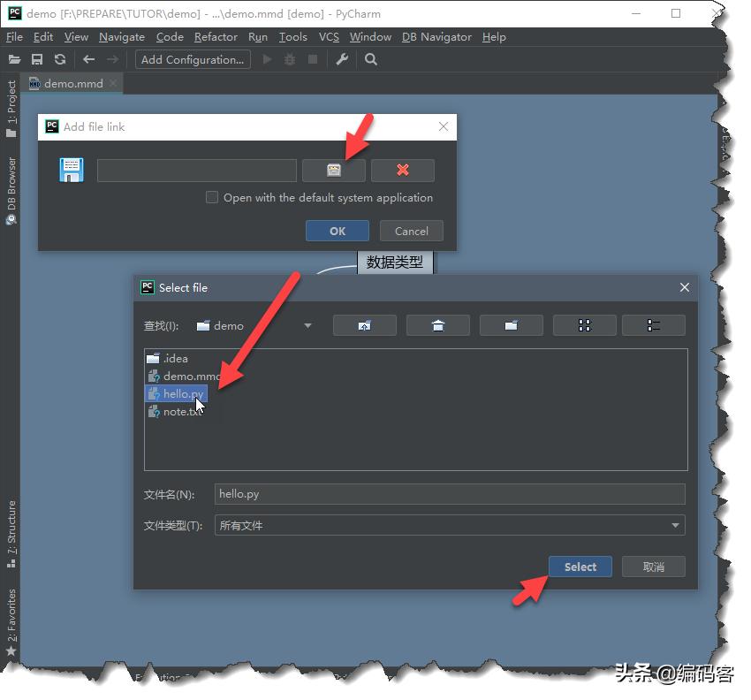Click the Select button in file dialog
Image resolution: width=751 pixels, height=700 pixels.
(x=580, y=567)
